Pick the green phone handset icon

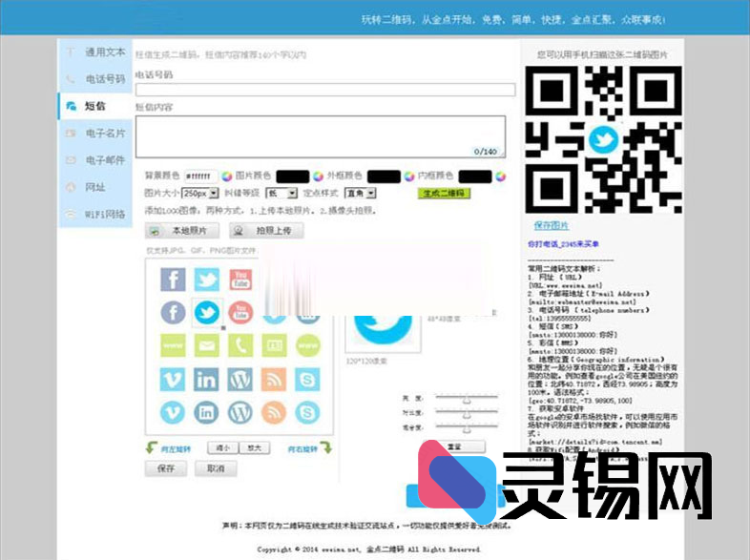click(x=240, y=345)
